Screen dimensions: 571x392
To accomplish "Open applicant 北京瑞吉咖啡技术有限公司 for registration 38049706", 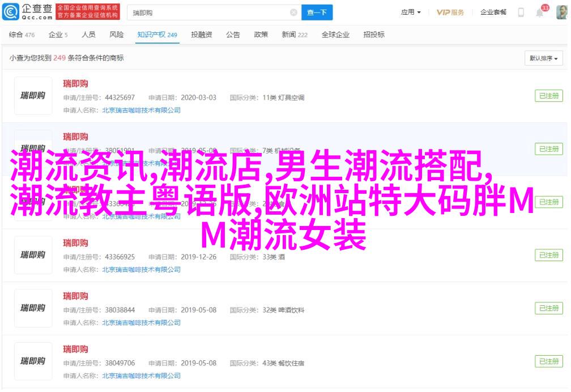I will [141, 376].
